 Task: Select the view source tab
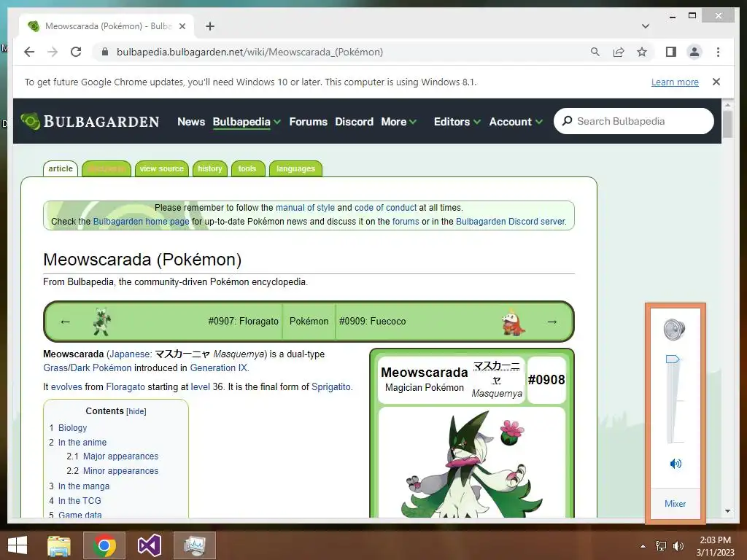[161, 168]
